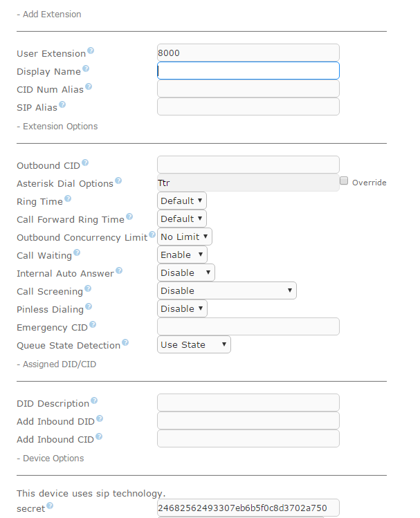
Task: Expand the Queue State Detection dropdown
Action: [x=194, y=344]
